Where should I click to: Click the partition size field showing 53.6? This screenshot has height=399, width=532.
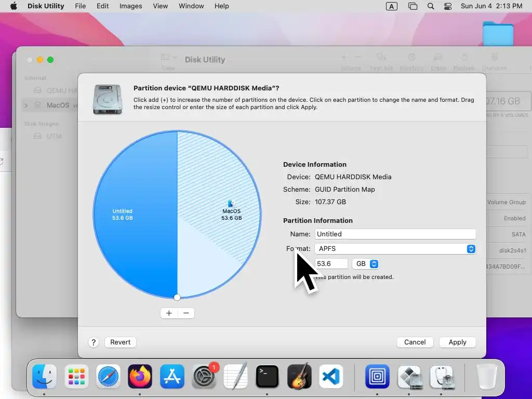pyautogui.click(x=331, y=263)
